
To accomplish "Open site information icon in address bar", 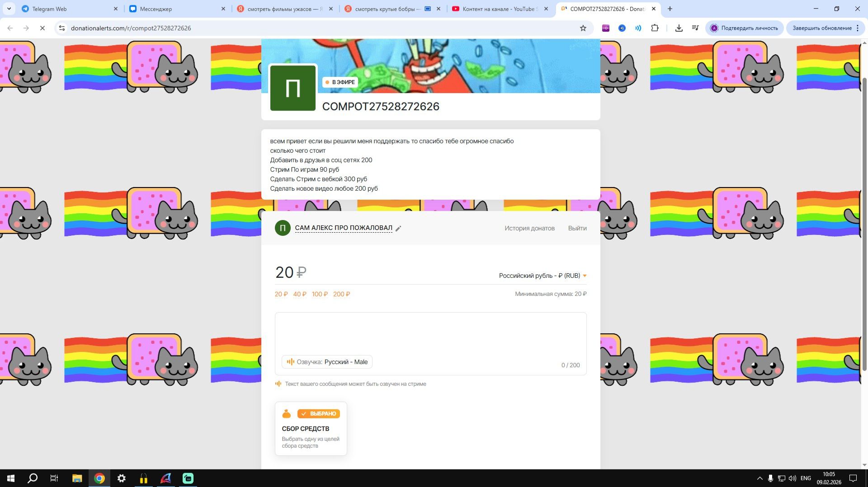I will (x=62, y=28).
